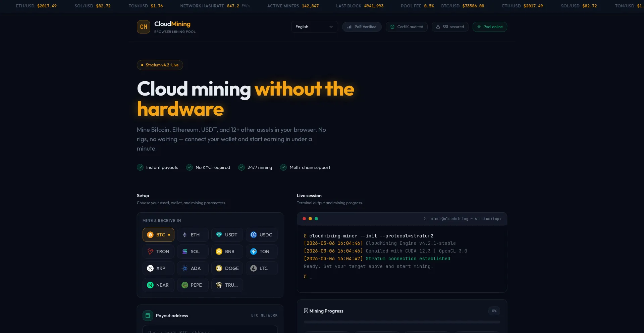
Task: Choose the PEPE asset option
Action: pos(193,285)
